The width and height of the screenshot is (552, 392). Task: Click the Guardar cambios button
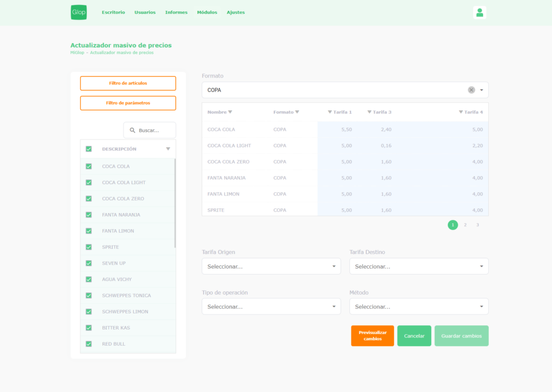point(461,336)
